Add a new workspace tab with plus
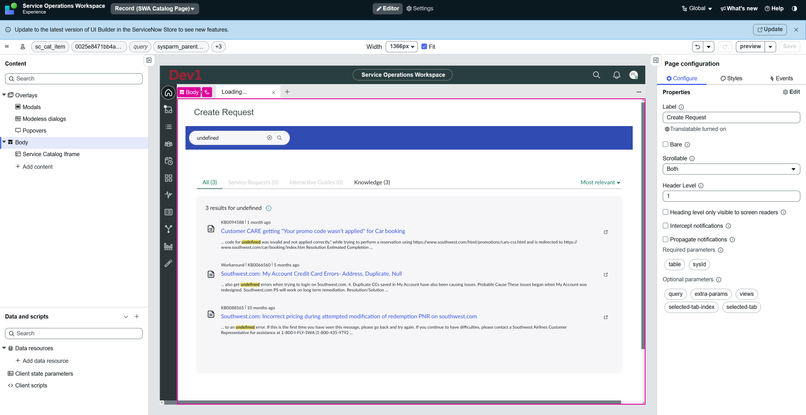The width and height of the screenshot is (806, 415). pyautogui.click(x=287, y=92)
